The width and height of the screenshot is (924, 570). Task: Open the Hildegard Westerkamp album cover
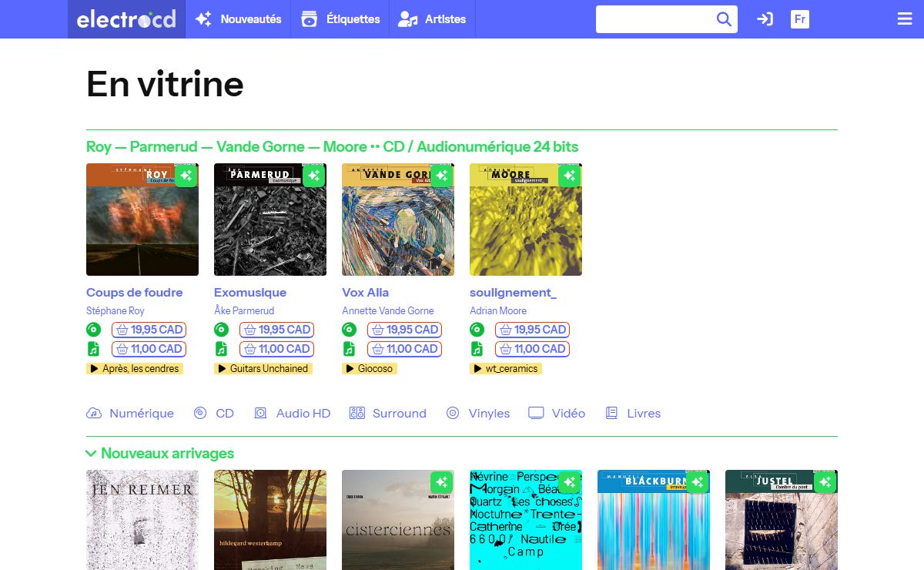pyautogui.click(x=270, y=520)
